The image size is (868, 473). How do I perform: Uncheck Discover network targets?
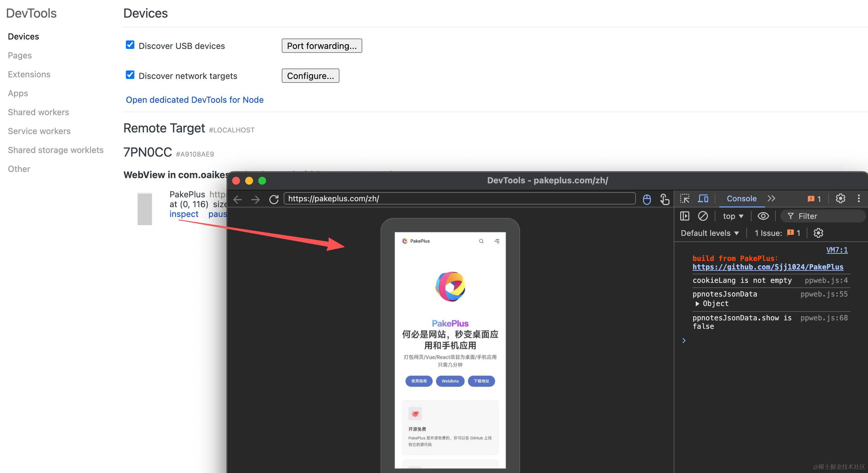[130, 75]
